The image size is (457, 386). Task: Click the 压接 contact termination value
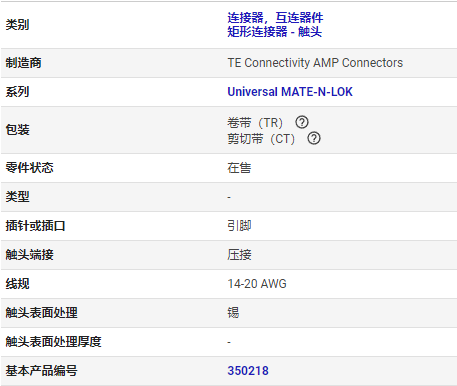pyautogui.click(x=239, y=255)
